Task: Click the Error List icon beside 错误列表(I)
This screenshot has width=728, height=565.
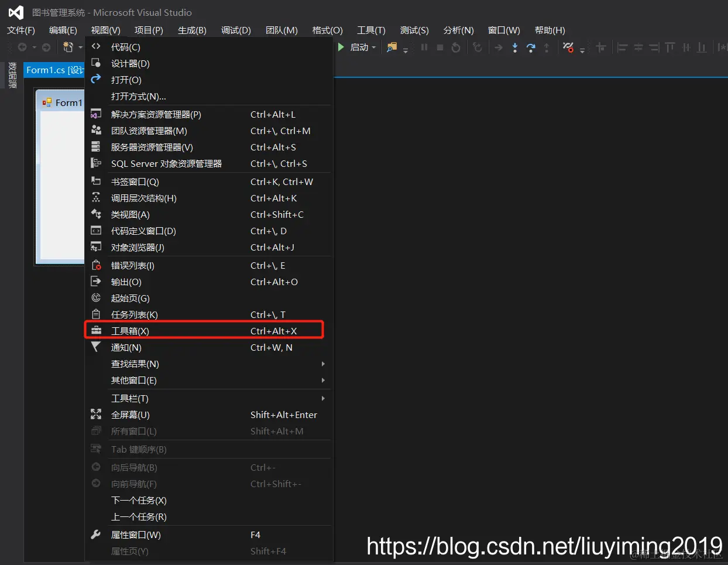Action: [97, 265]
